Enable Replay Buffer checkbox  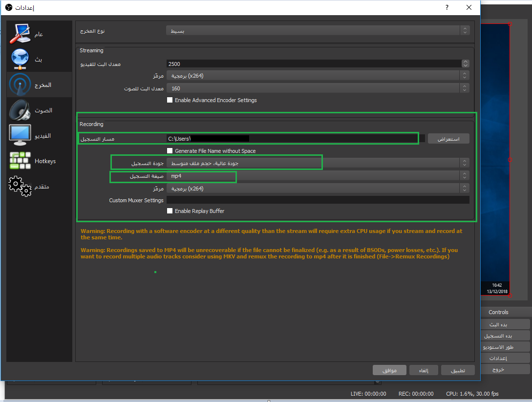[170, 211]
